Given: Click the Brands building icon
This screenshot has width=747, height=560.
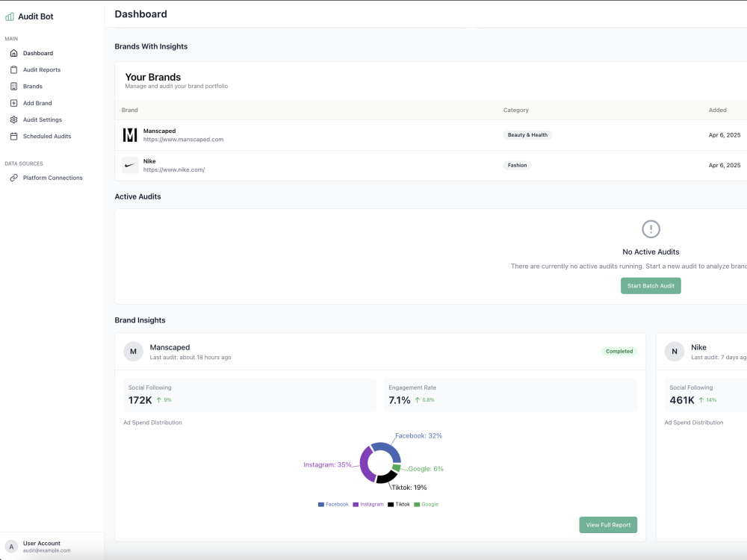Looking at the screenshot, I should [13, 86].
